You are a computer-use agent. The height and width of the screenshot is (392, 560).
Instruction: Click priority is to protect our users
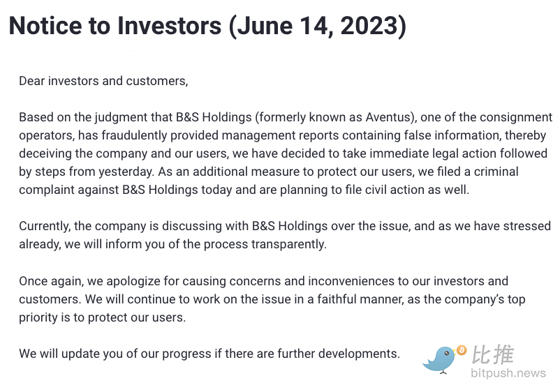click(x=102, y=317)
